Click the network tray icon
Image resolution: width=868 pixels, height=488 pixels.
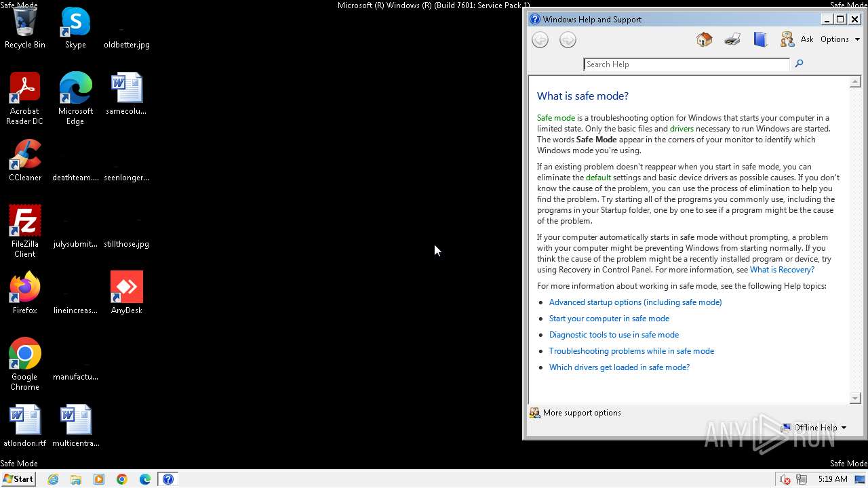click(802, 479)
